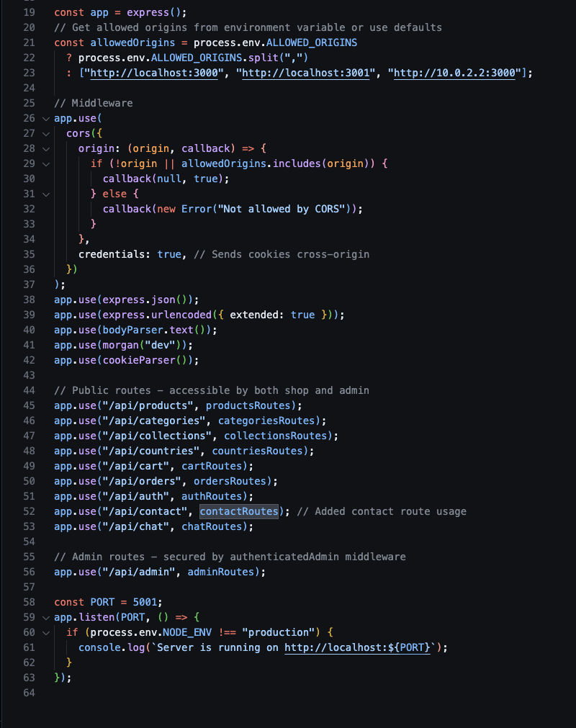The width and height of the screenshot is (576, 728).
Task: Click the "/api/chat" string
Action: [136, 526]
